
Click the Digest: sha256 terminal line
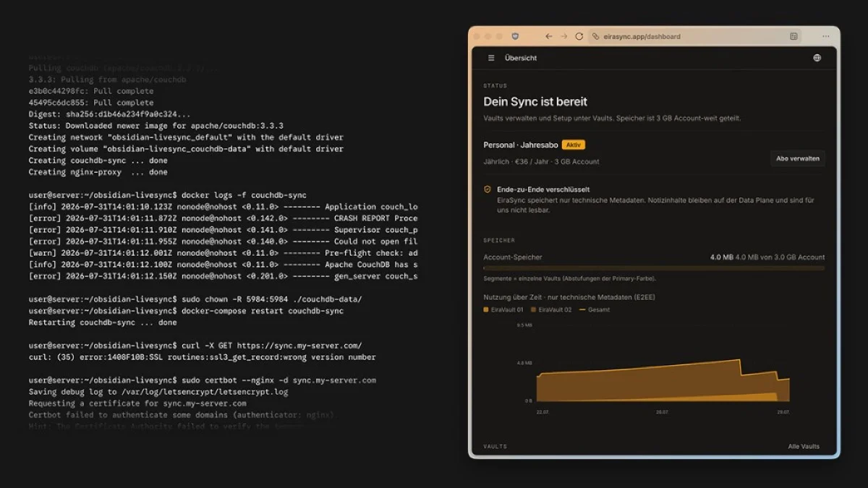(109, 114)
